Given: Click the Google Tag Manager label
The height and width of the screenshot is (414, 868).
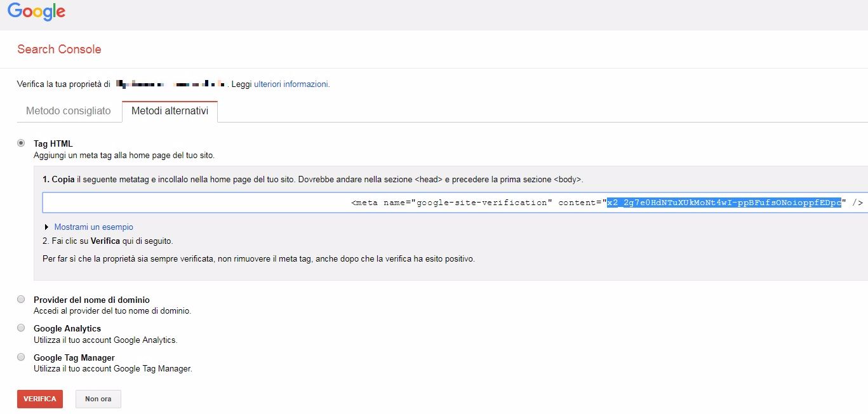Looking at the screenshot, I should pos(74,357).
